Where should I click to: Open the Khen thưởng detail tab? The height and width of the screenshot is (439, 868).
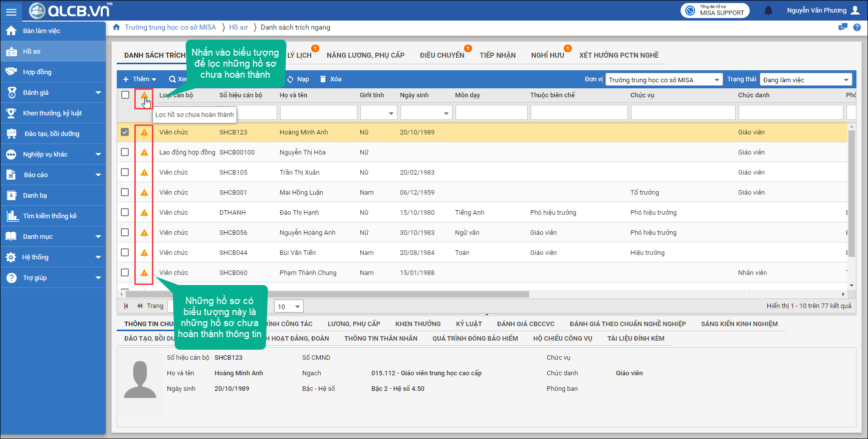417,324
